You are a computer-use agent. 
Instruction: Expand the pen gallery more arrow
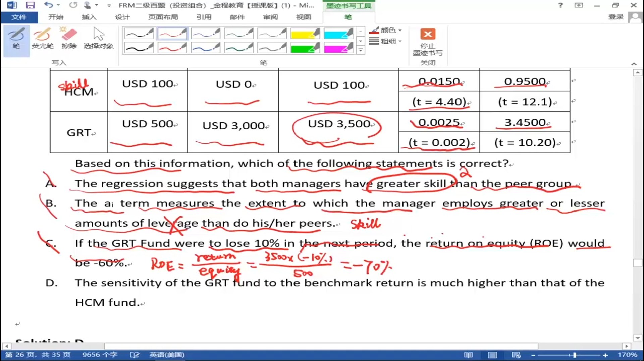tap(361, 50)
